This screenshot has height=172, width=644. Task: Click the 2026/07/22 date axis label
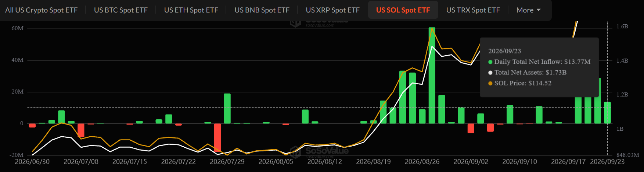pos(179,162)
